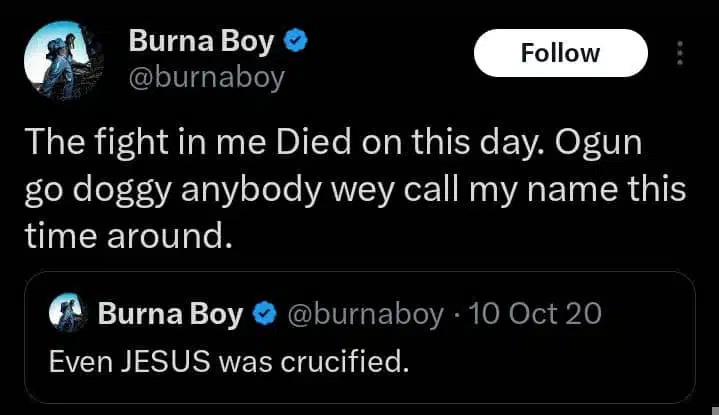Image resolution: width=719 pixels, height=415 pixels.
Task: Select the @burnaboy handle inside the quoted tweet
Action: coord(364,314)
